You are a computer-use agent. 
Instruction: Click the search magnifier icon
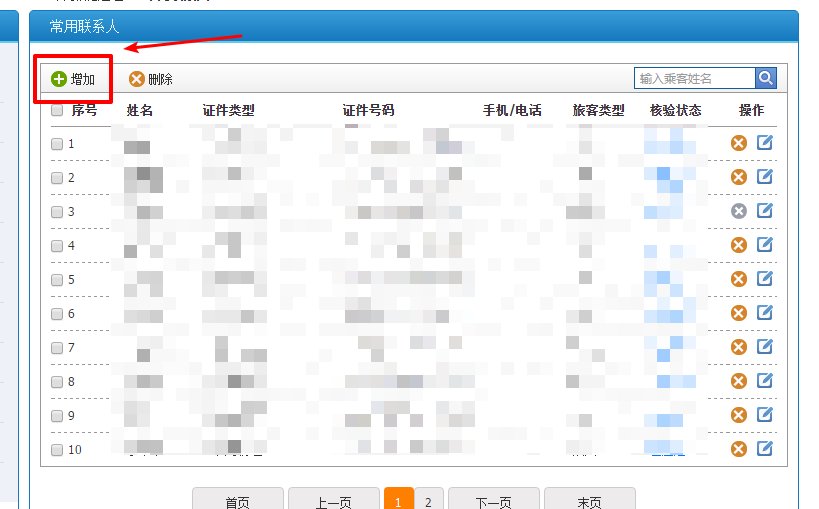point(766,78)
